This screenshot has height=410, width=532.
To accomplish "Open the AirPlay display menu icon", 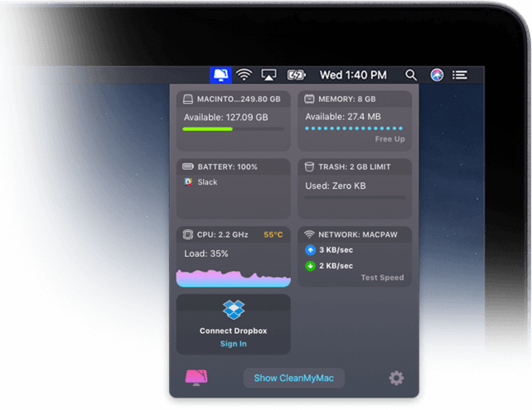I will click(x=268, y=75).
